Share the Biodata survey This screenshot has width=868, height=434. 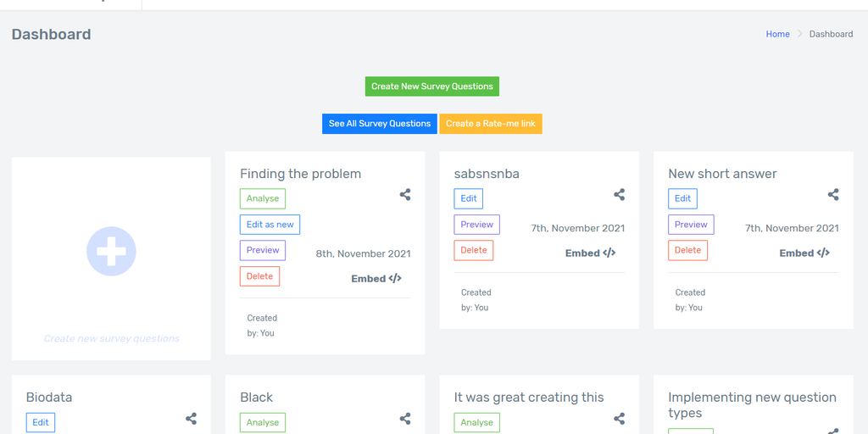click(x=192, y=419)
